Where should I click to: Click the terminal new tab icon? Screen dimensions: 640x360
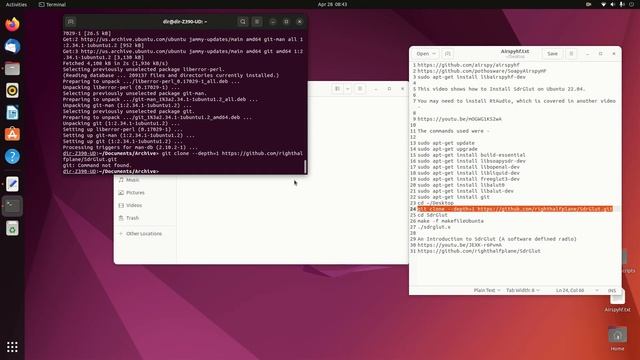[x=71, y=22]
